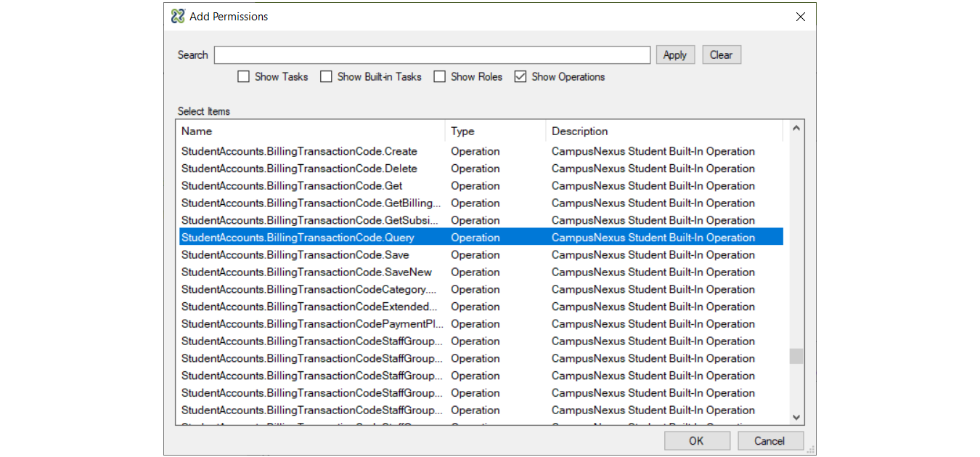Select StudentAccounts.BillingTransactionCode.Create row
Viewport: 980px width, 457px height.
pos(481,151)
